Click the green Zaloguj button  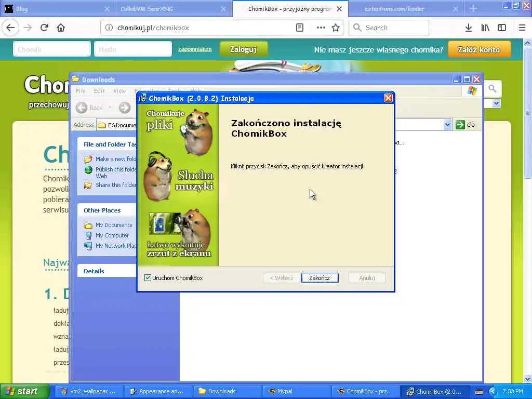243,49
